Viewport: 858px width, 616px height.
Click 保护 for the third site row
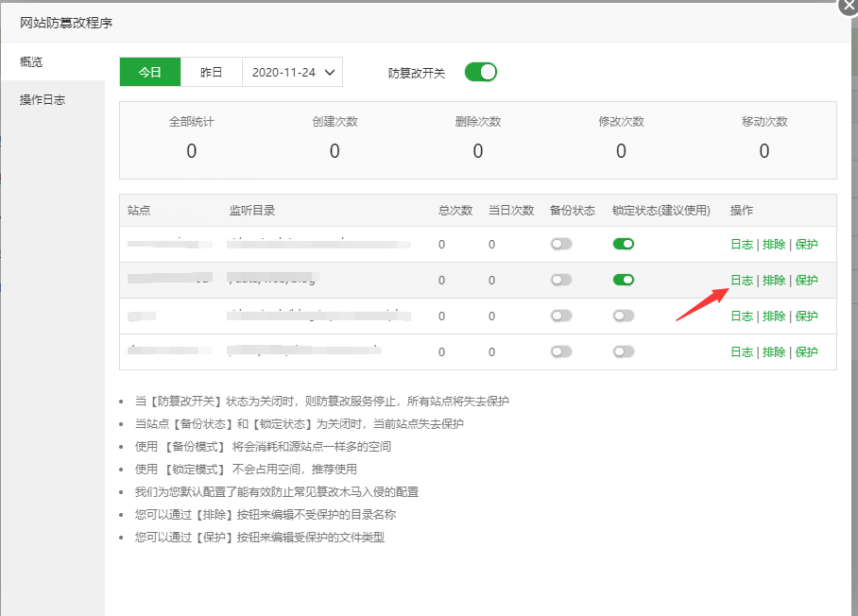tap(806, 316)
